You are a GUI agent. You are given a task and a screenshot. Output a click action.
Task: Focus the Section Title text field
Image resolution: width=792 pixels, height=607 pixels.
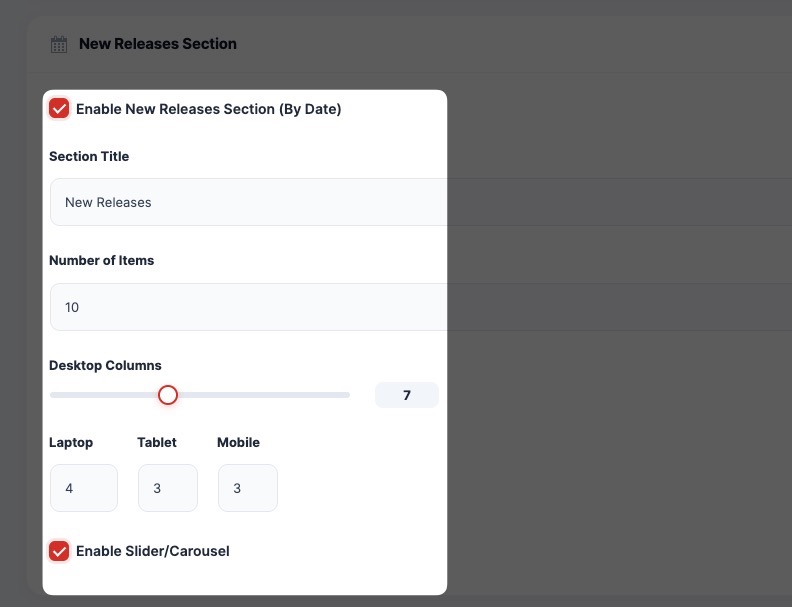247,202
